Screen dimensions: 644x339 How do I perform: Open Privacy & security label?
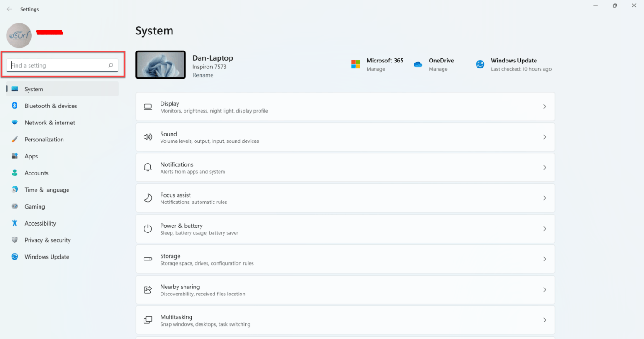click(48, 240)
